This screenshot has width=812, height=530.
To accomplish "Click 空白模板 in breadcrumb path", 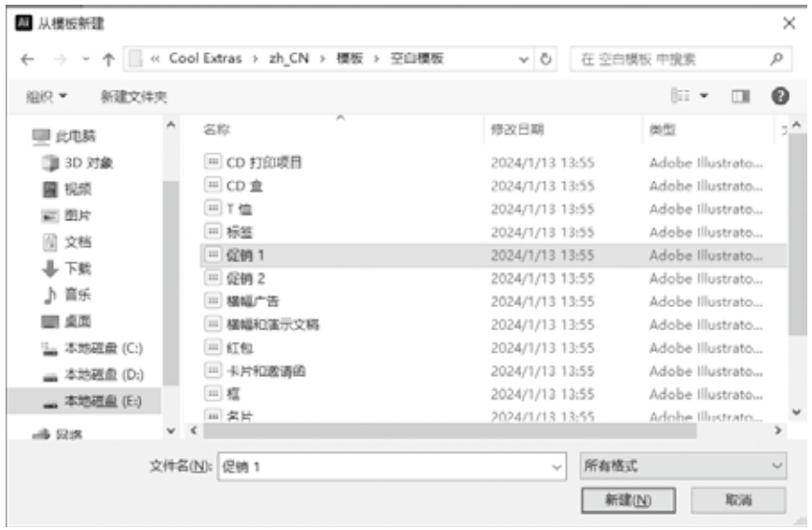I will [x=417, y=59].
